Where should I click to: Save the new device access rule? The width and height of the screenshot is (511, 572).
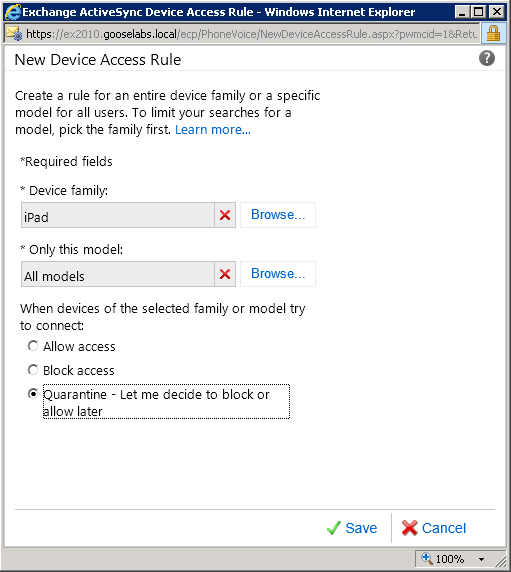click(x=352, y=528)
